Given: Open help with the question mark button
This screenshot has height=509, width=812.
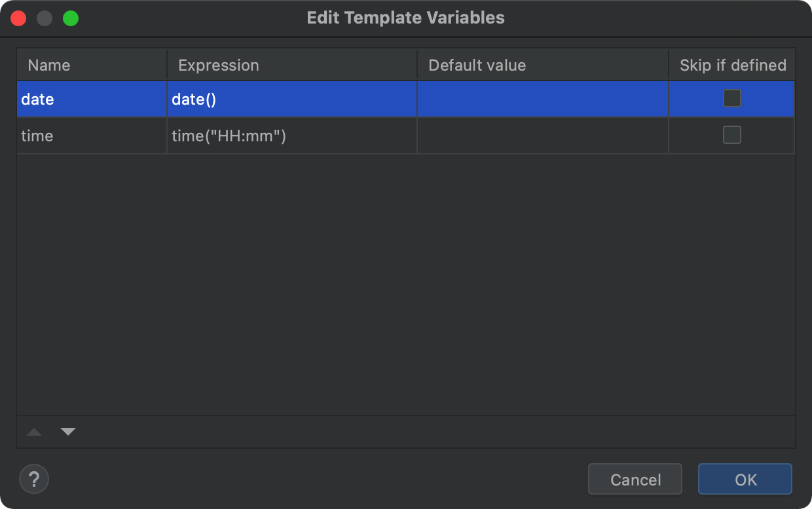Looking at the screenshot, I should (x=34, y=479).
